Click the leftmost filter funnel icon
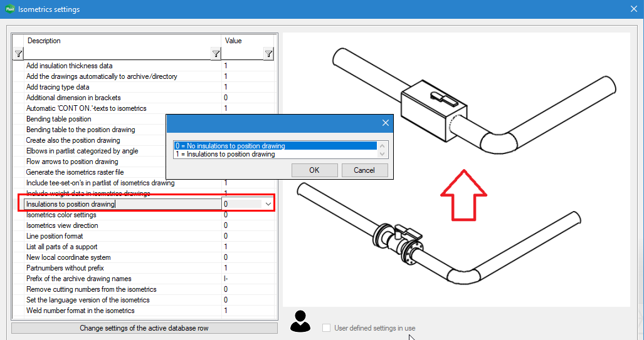The width and height of the screenshot is (644, 340). (18, 54)
